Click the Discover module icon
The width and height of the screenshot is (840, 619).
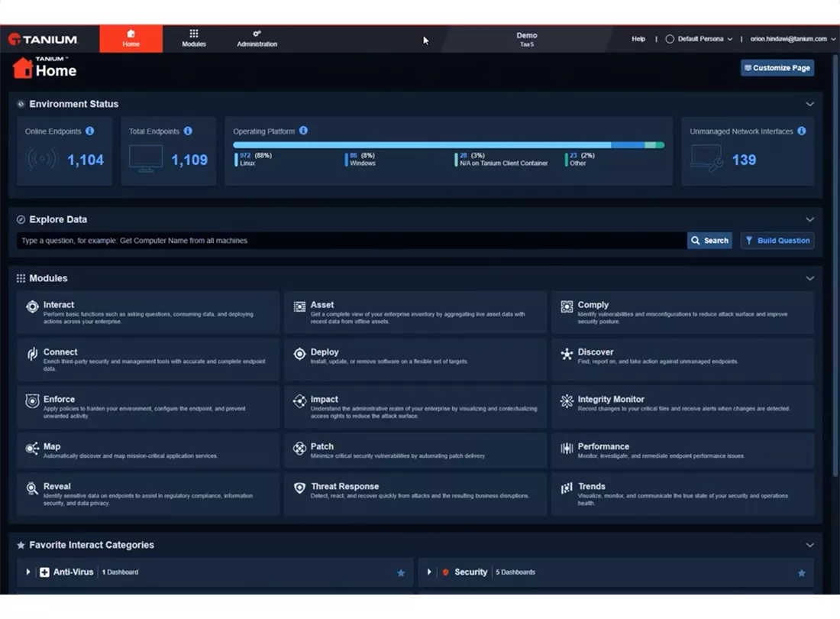coord(567,355)
